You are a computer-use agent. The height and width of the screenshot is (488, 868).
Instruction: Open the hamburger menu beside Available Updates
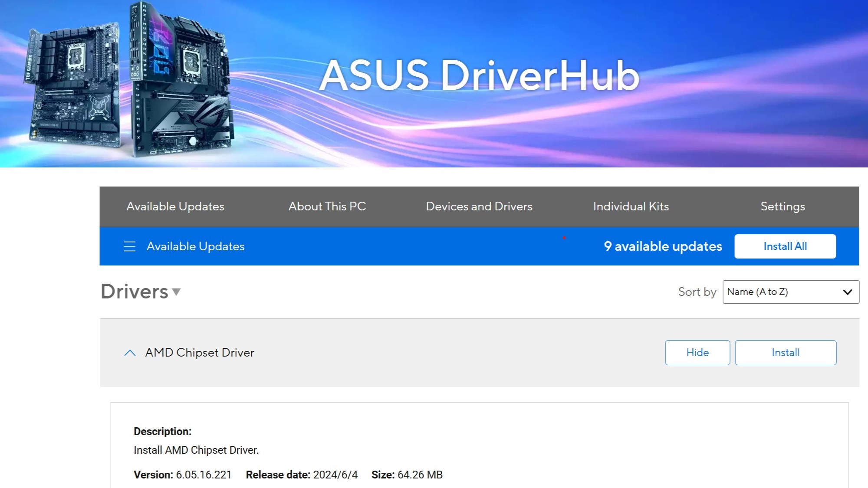129,246
